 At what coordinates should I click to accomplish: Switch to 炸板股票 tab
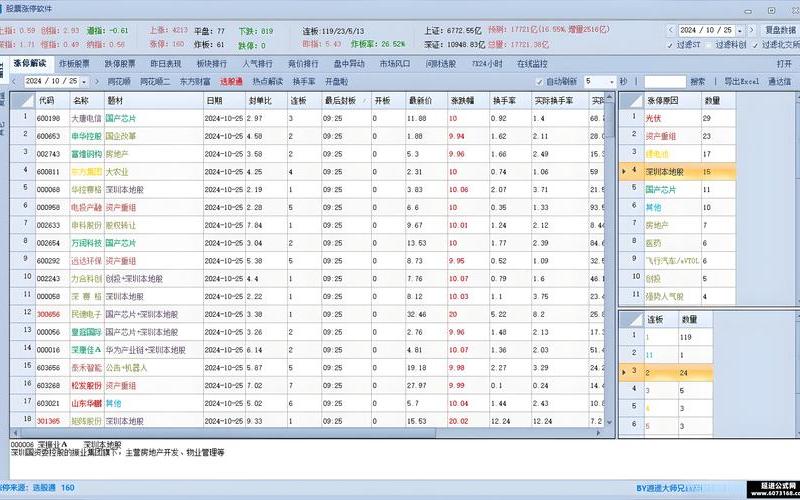click(74, 64)
